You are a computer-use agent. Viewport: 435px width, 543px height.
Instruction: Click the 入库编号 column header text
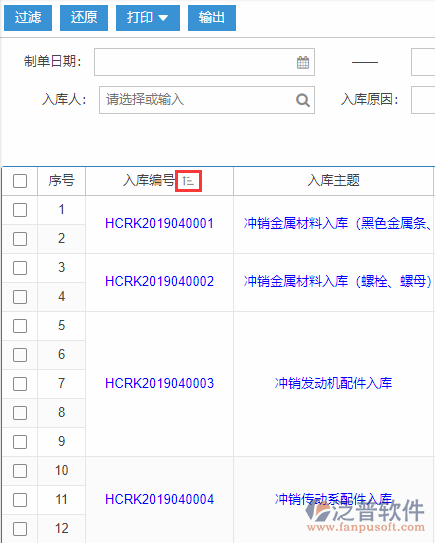[x=149, y=181]
